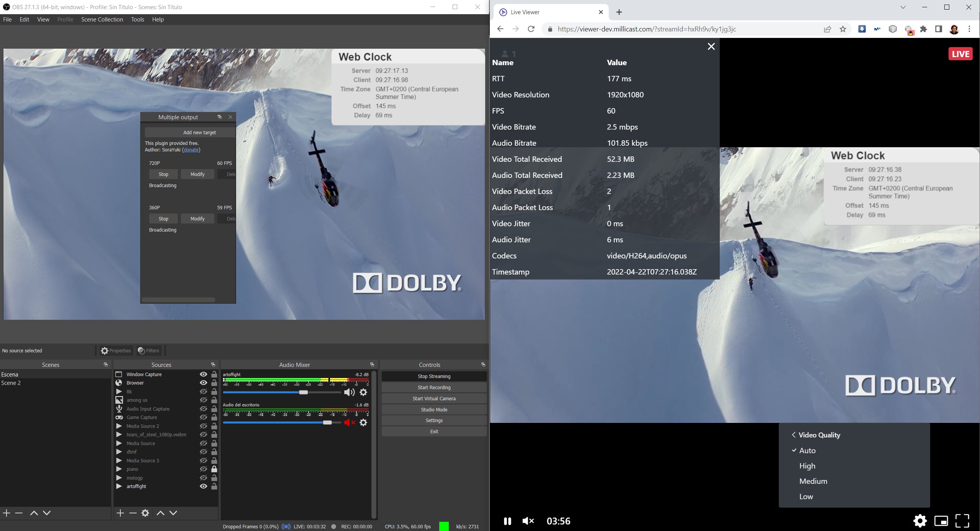Open artoffight audio mixer gear settings
The width and height of the screenshot is (980, 531).
(x=363, y=392)
